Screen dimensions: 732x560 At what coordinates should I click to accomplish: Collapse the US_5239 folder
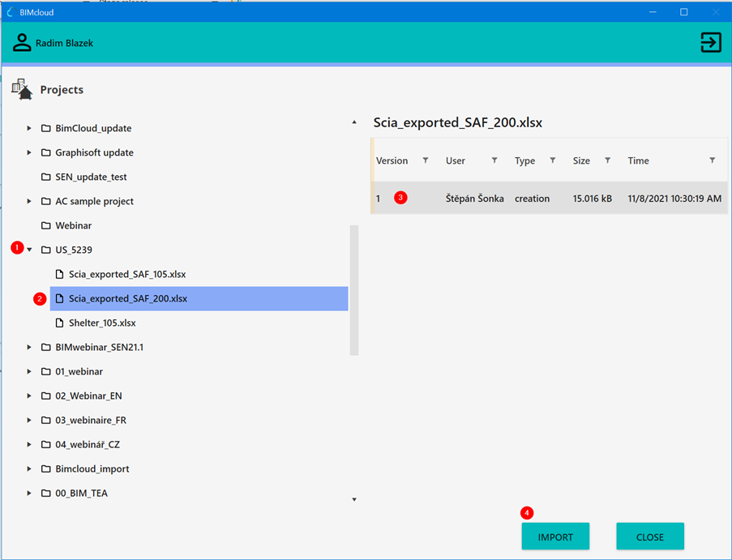coord(29,250)
